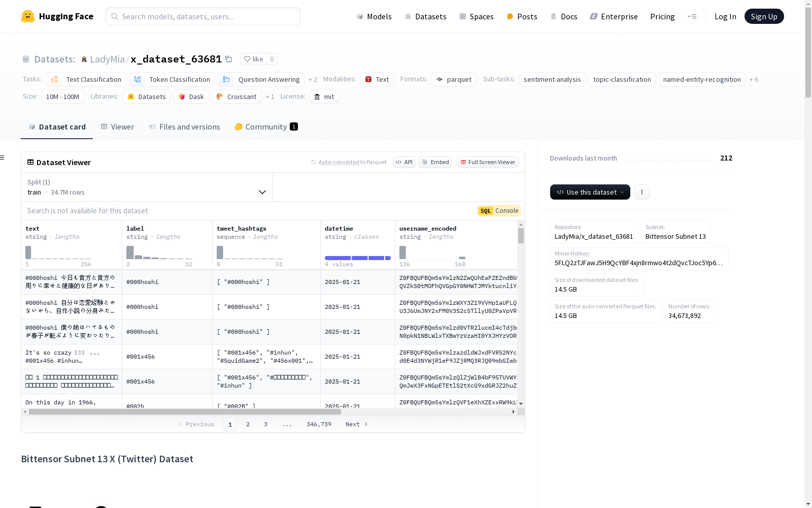This screenshot has height=508, width=812.
Task: Expand the +6 more sub-tasks
Action: click(x=754, y=79)
